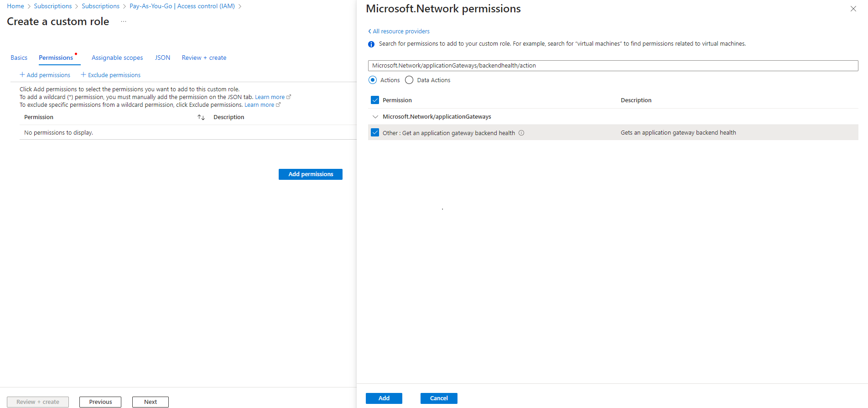Select the Data Actions radio button

pyautogui.click(x=409, y=80)
